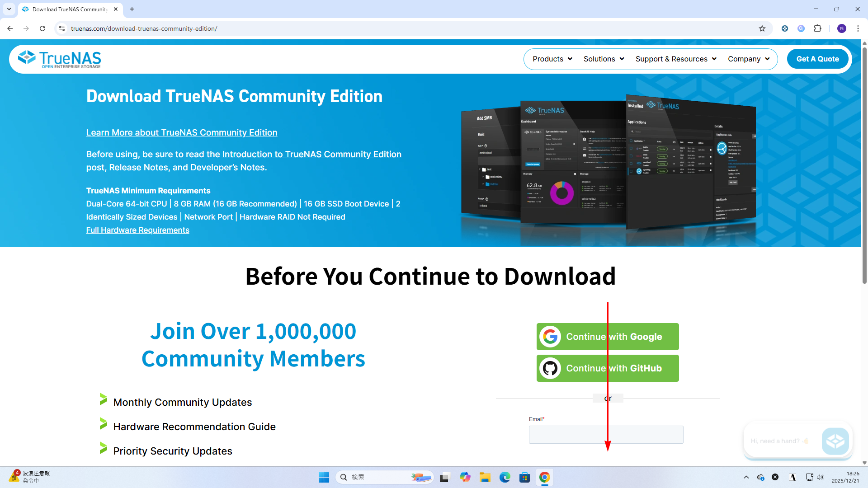Open the Company menu
The width and height of the screenshot is (868, 488).
748,59
